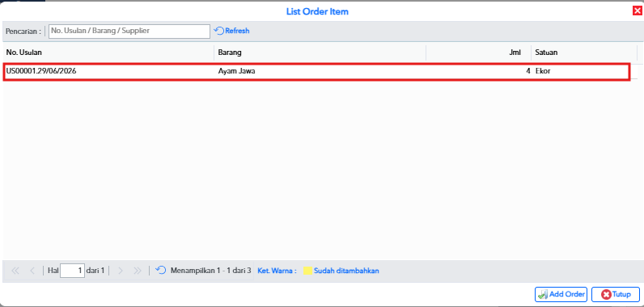Click the pagination refresh icon

click(x=160, y=270)
